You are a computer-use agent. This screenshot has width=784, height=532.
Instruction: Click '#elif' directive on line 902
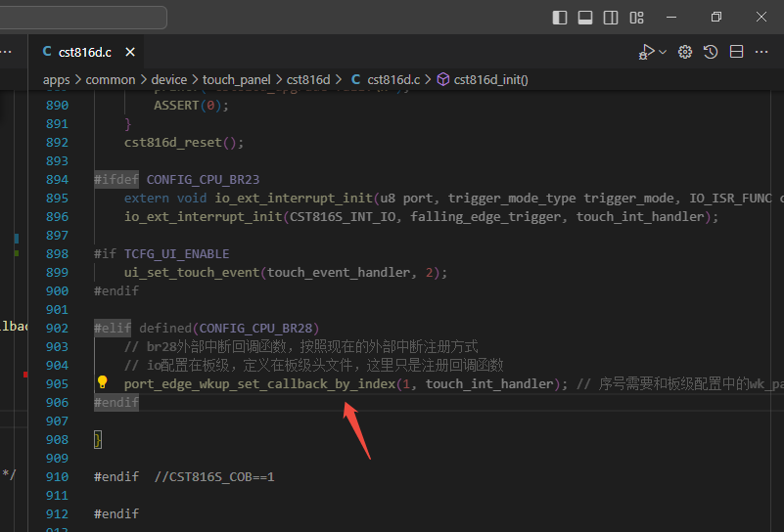click(113, 329)
